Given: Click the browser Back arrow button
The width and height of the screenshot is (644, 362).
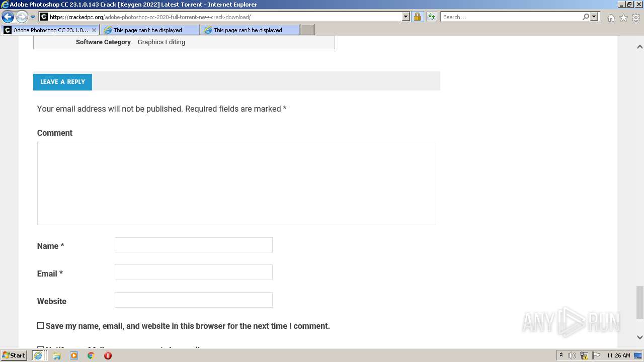Looking at the screenshot, I should pos(8,17).
